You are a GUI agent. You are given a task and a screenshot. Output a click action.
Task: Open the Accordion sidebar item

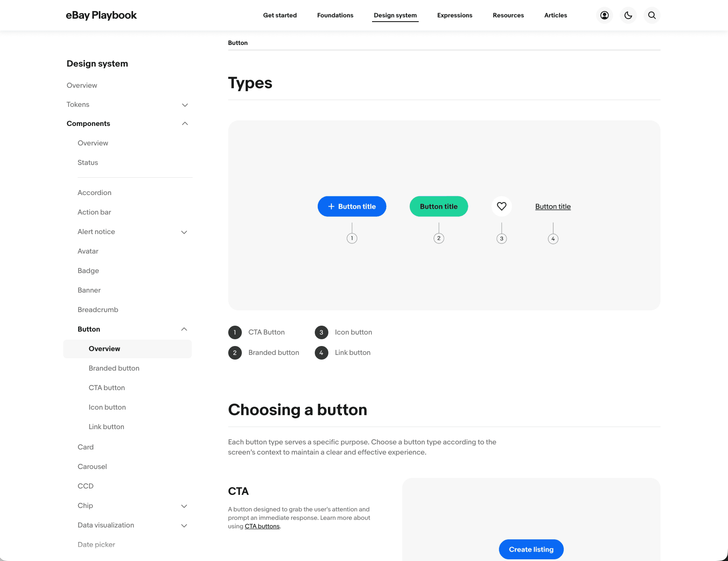(95, 193)
